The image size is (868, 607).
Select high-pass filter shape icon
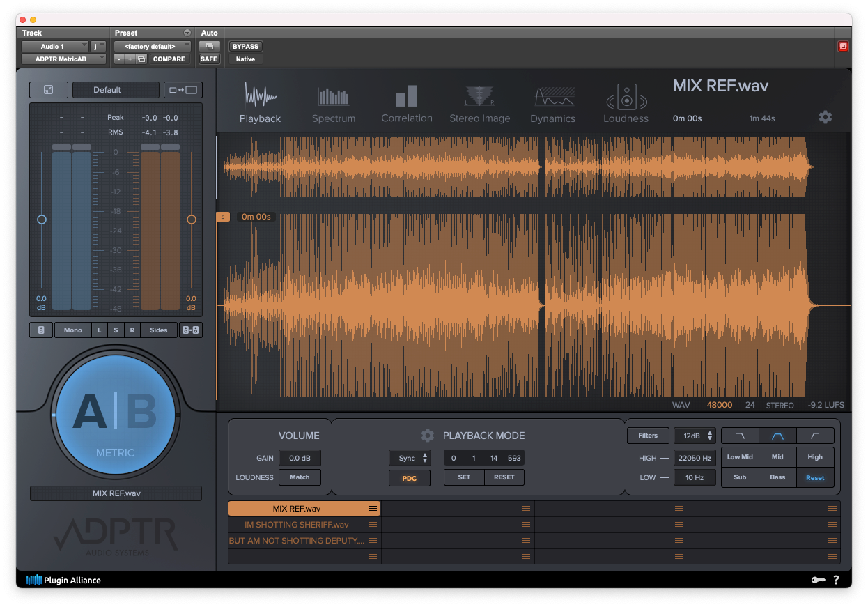[815, 436]
